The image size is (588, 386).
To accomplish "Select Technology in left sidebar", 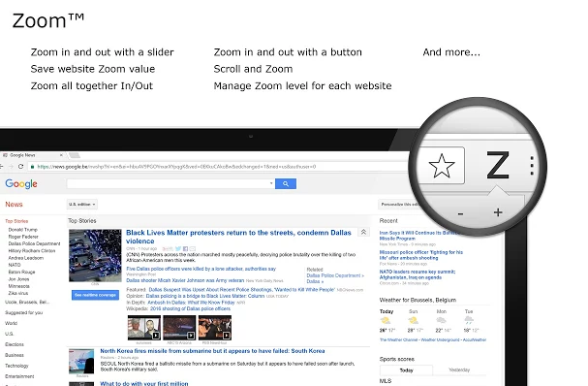I will click(x=16, y=366).
